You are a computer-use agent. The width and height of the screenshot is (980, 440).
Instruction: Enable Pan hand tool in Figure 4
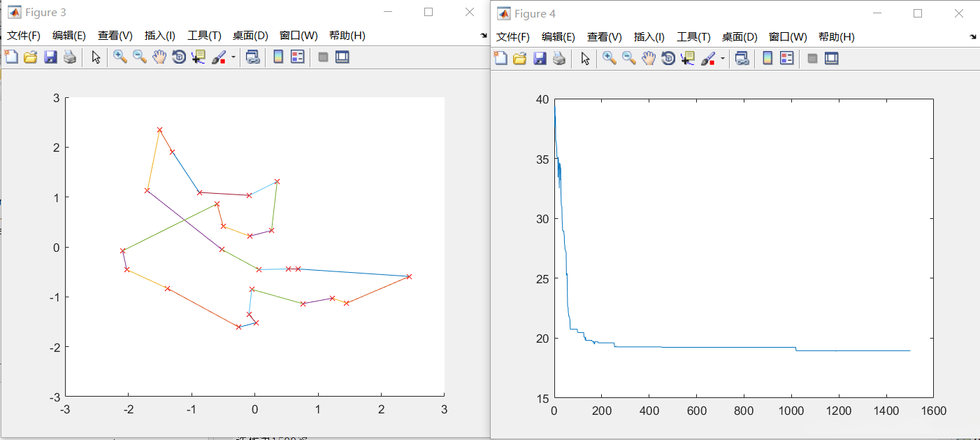pyautogui.click(x=649, y=58)
